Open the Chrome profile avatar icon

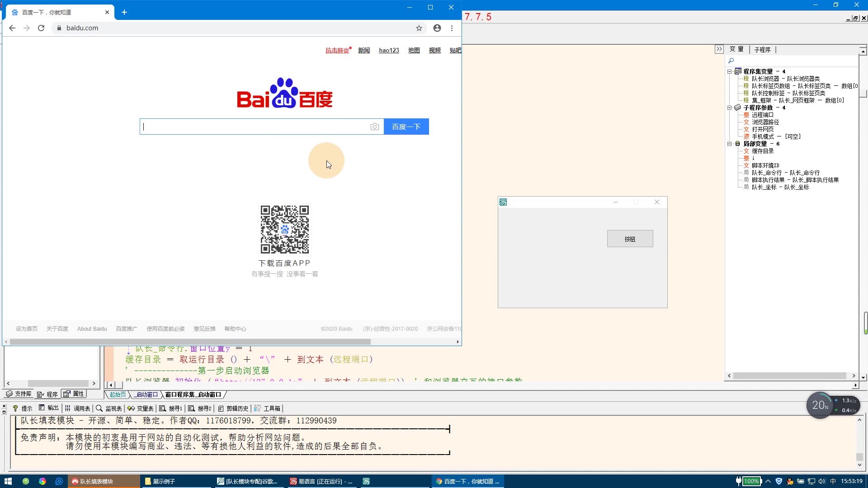coord(437,28)
